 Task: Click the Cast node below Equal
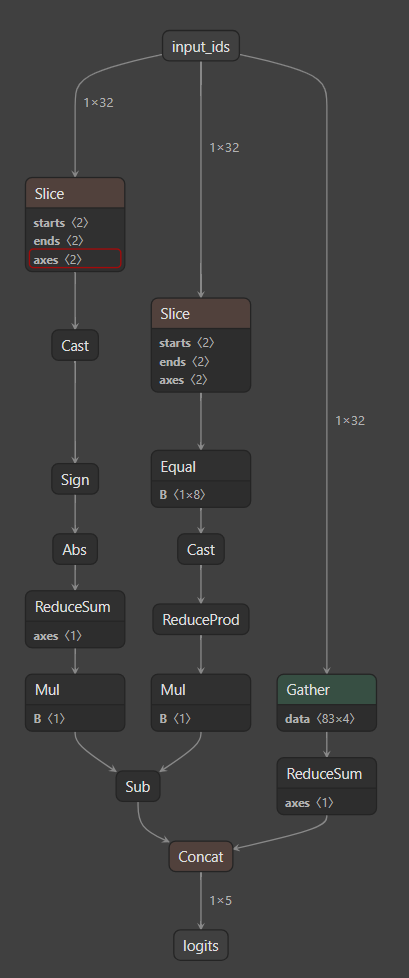point(201,550)
